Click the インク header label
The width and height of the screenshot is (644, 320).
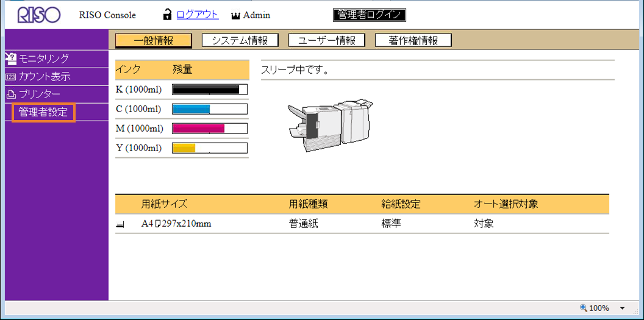[127, 69]
